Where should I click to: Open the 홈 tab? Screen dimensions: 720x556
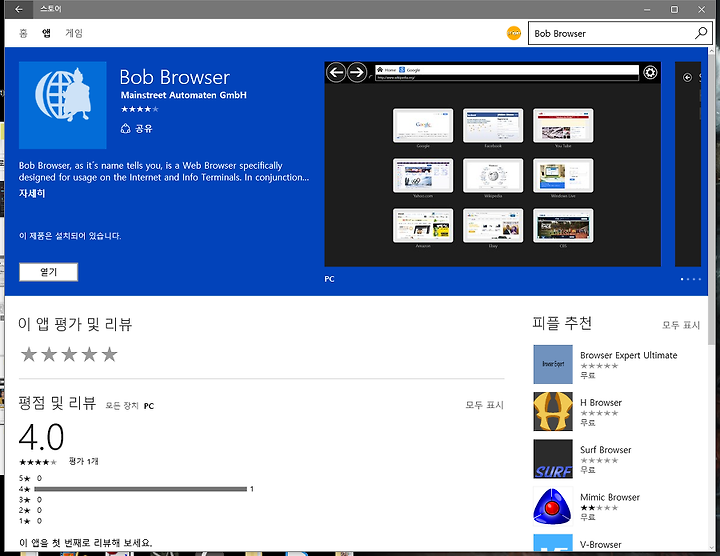(23, 33)
